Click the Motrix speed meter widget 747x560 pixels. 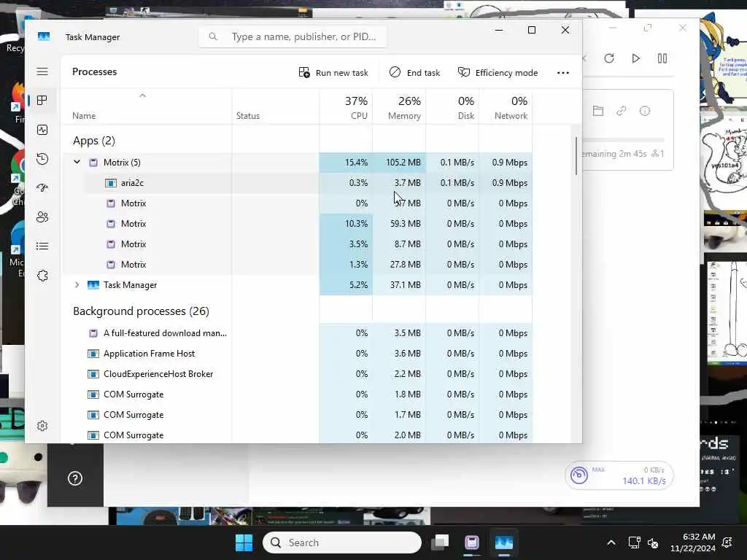619,475
